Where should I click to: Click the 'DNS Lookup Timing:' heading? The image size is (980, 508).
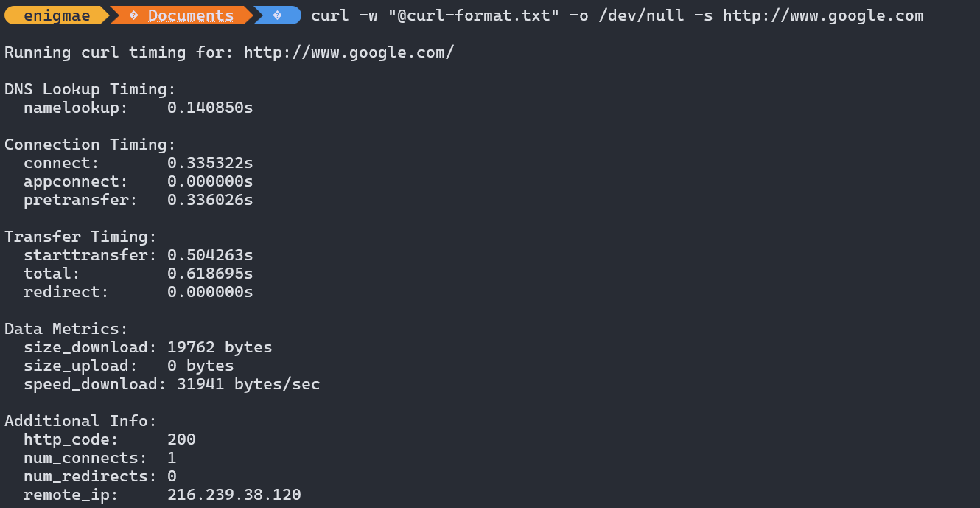pyautogui.click(x=91, y=89)
